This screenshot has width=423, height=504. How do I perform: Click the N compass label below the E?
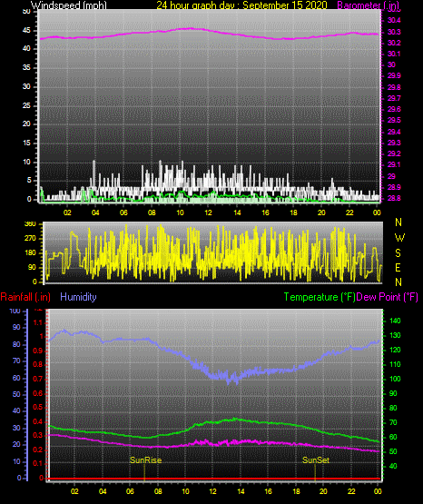(x=398, y=282)
